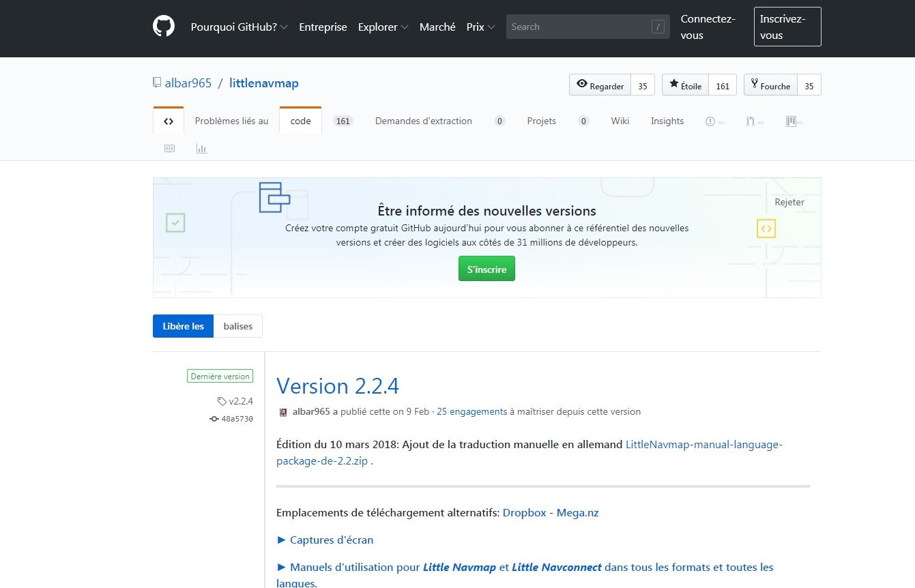Image resolution: width=915 pixels, height=588 pixels.
Task: Expand the Explorer dropdown menu
Action: coord(383,27)
